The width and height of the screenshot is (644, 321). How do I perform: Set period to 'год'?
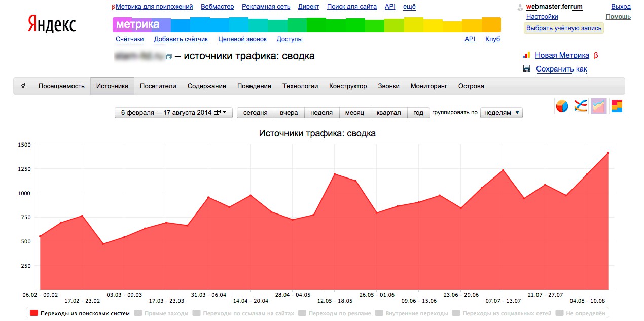click(x=418, y=113)
